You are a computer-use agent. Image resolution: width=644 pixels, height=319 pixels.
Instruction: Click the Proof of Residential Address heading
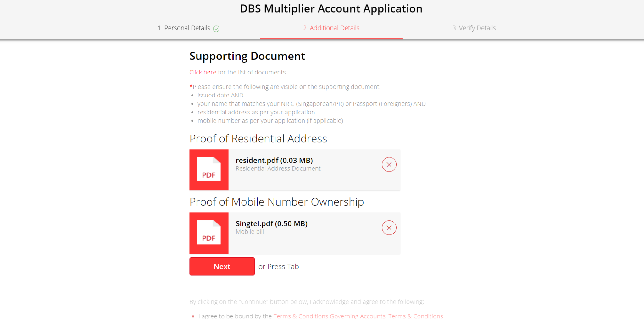(258, 139)
